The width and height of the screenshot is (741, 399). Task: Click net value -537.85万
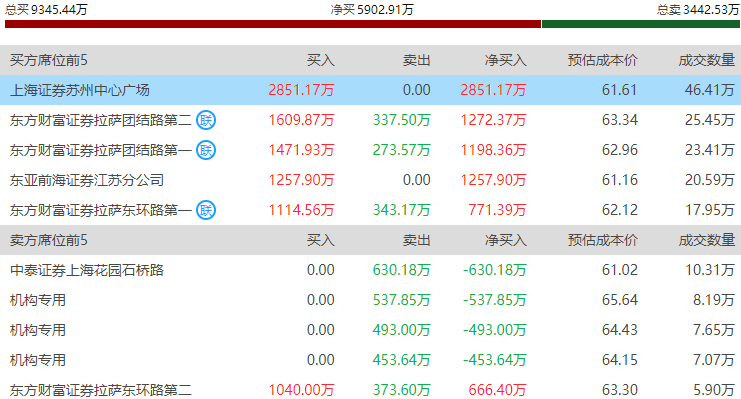tap(494, 300)
